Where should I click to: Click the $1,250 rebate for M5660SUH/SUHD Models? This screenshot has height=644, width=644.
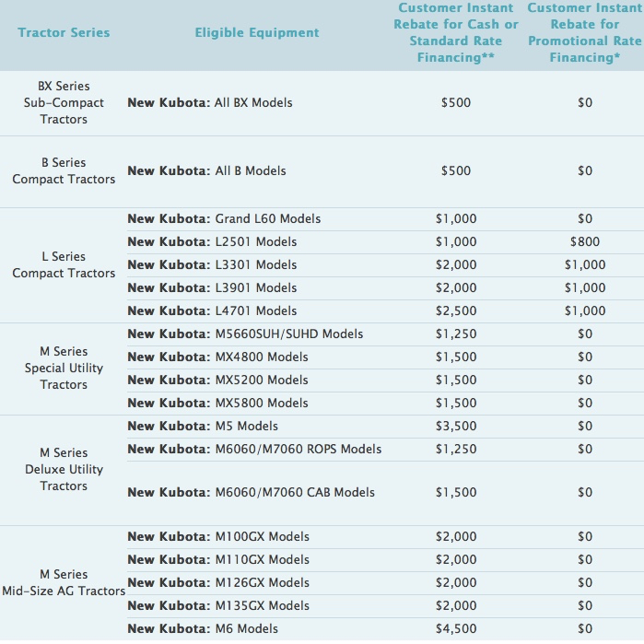[456, 334]
